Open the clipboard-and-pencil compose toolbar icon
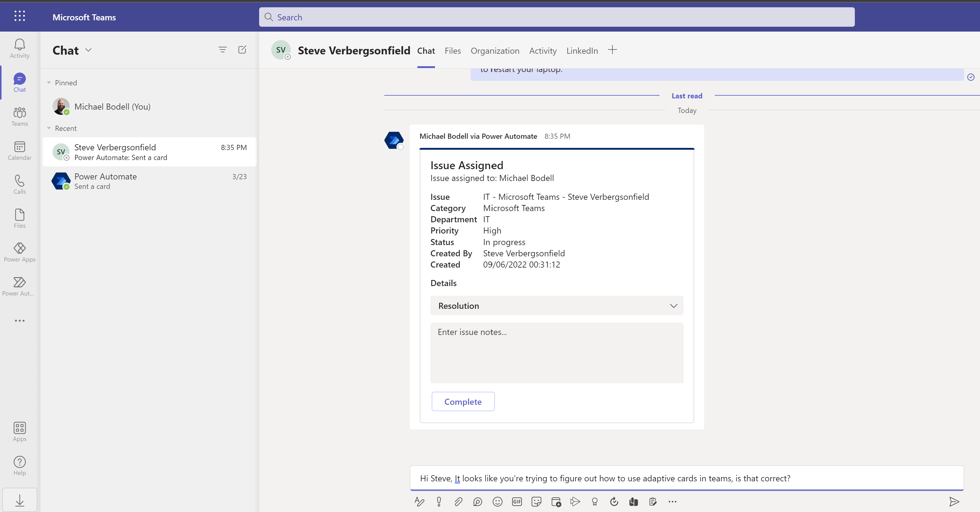This screenshot has height=512, width=980. [x=653, y=502]
